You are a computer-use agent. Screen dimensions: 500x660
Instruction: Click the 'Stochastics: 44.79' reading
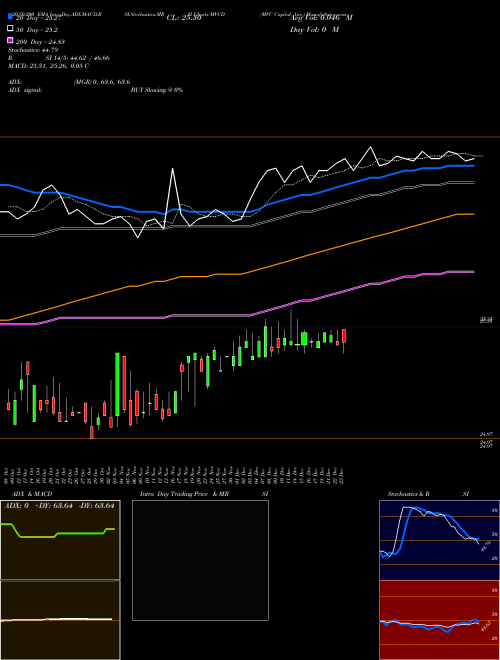pos(33,50)
